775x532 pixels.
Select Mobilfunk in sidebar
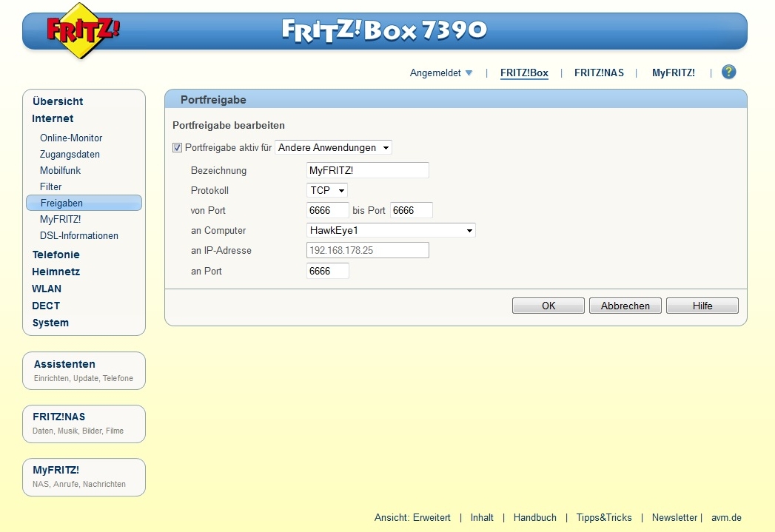(x=60, y=170)
